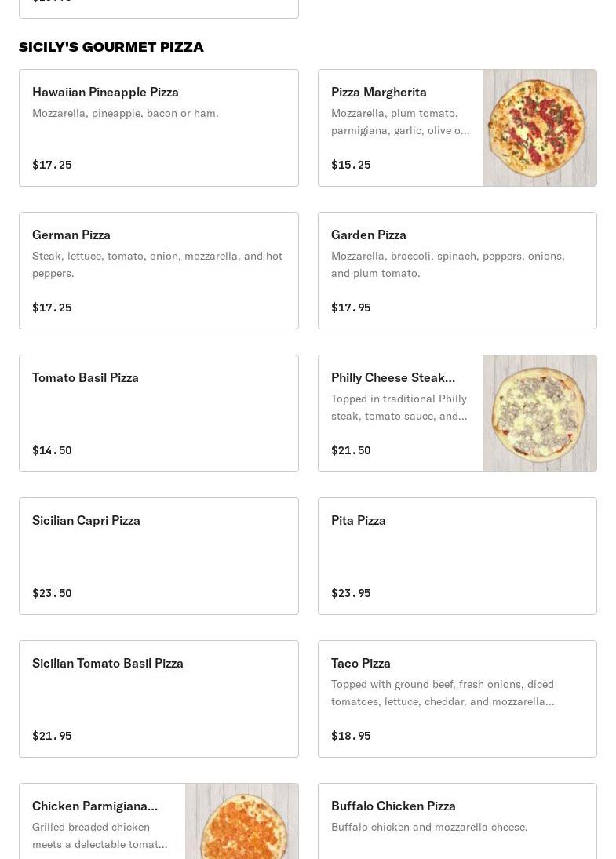Click the Philly Cheese Steak pizza photo

pyautogui.click(x=540, y=413)
